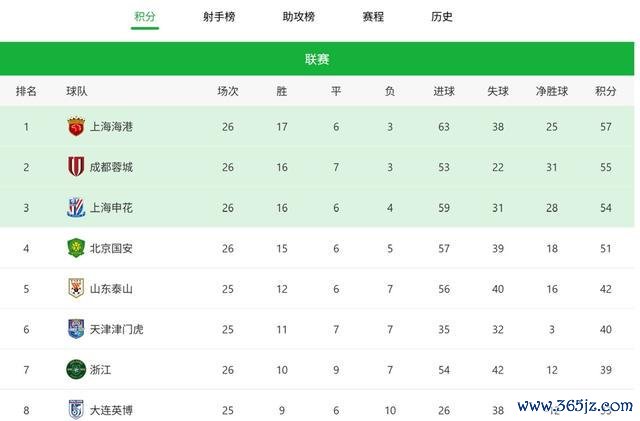Switch to the 射手榜 top scorers tab
640x421 pixels.
tap(219, 17)
